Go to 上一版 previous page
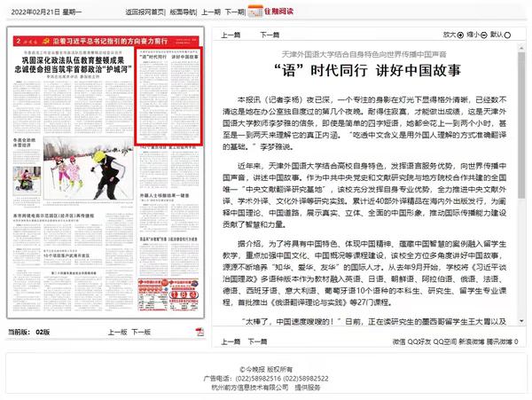 point(118,331)
